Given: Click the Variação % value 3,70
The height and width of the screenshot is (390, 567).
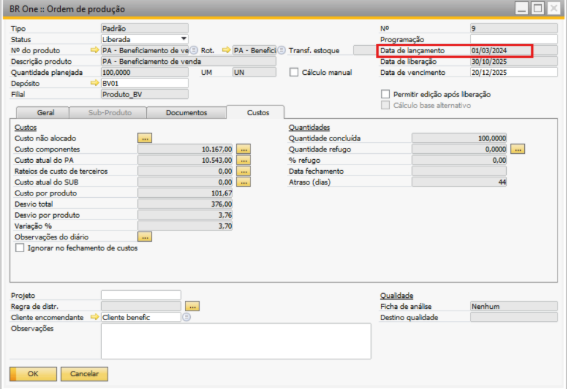Looking at the screenshot, I should [185, 226].
